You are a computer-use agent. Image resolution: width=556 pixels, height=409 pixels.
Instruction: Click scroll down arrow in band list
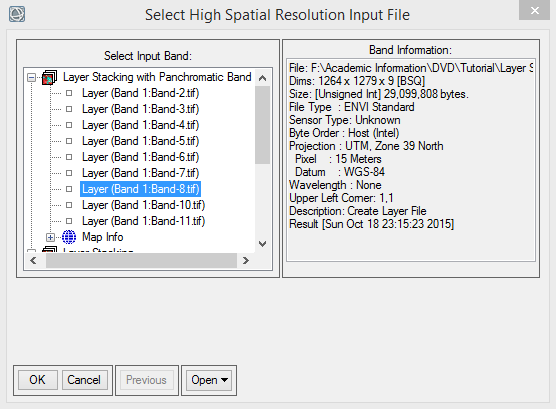tap(262, 244)
